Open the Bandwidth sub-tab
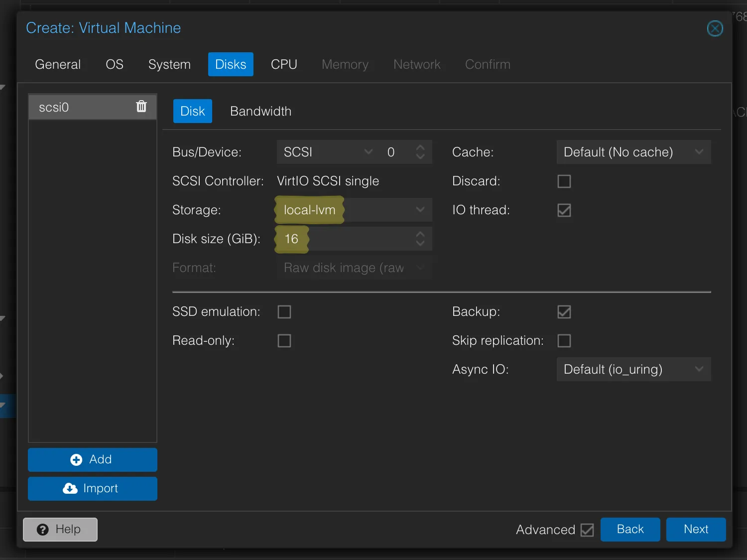The height and width of the screenshot is (560, 747). click(x=260, y=111)
